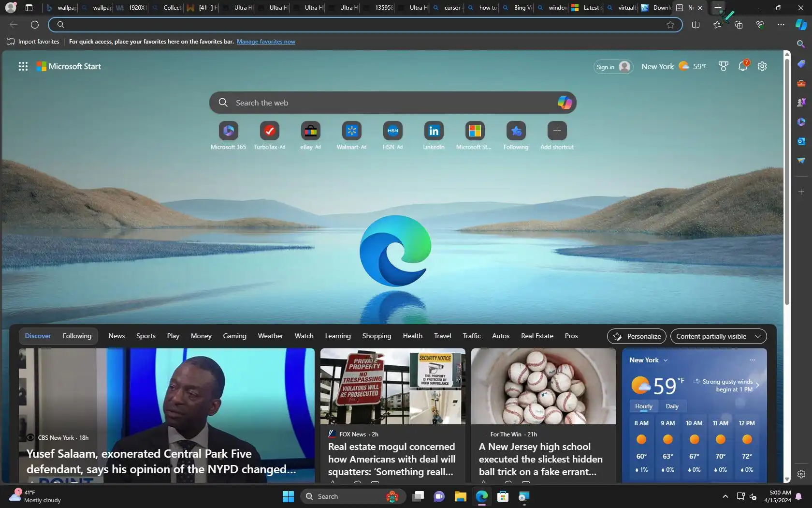Add this page to favorites star icon
Image resolution: width=812 pixels, height=508 pixels.
670,25
